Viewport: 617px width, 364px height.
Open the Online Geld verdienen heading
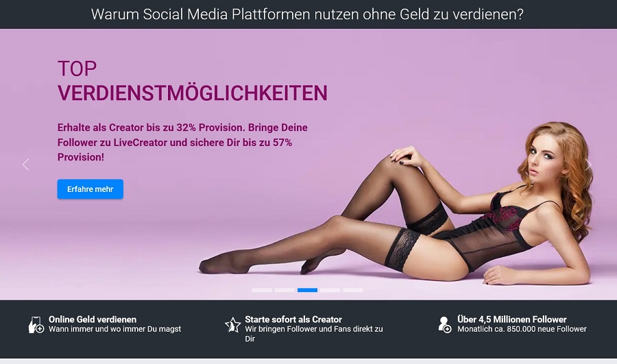coord(93,319)
